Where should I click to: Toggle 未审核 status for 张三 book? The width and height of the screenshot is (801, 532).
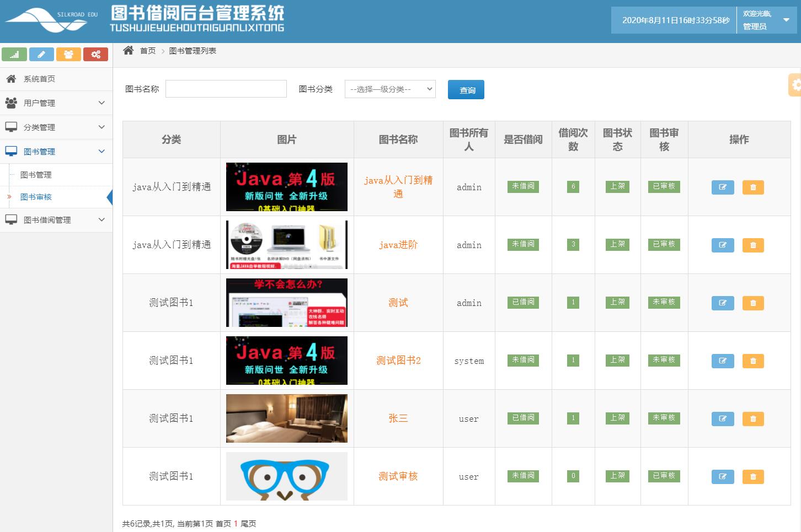664,418
